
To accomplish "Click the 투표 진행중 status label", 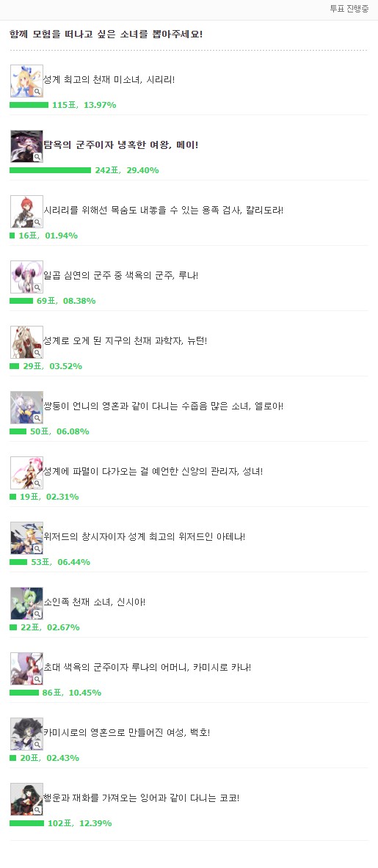I will [349, 9].
